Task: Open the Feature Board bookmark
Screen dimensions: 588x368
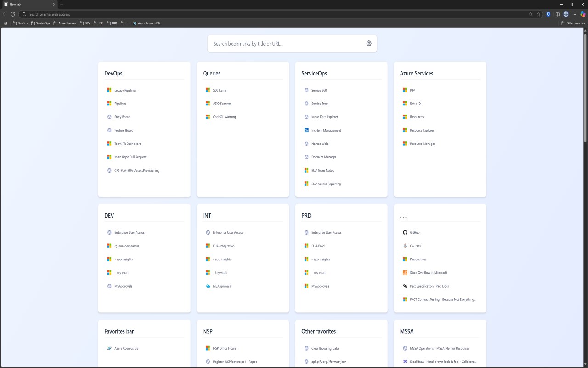Action: tap(124, 130)
